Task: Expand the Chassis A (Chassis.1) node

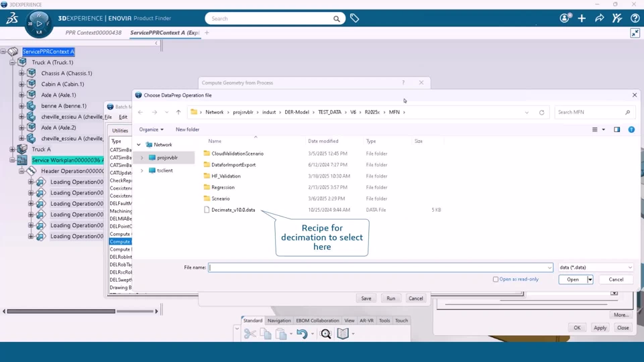Action: [x=21, y=73]
